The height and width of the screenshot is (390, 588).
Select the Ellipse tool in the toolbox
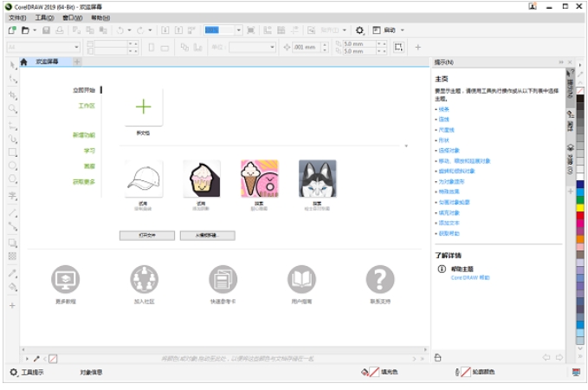(x=13, y=166)
